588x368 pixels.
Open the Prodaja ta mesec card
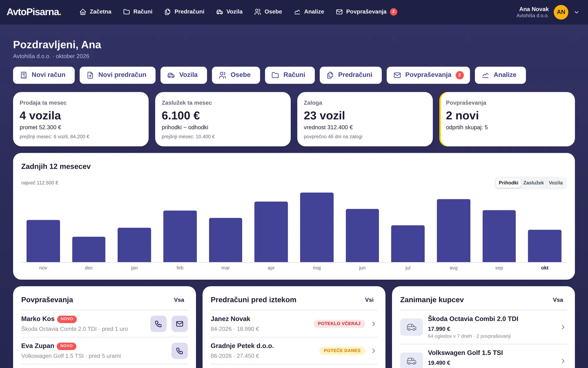(81, 119)
